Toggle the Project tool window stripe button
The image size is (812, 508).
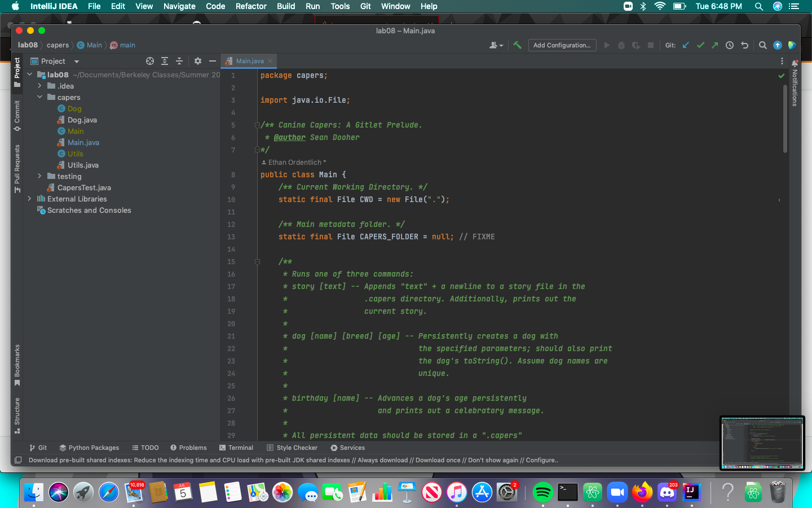pos(17,72)
